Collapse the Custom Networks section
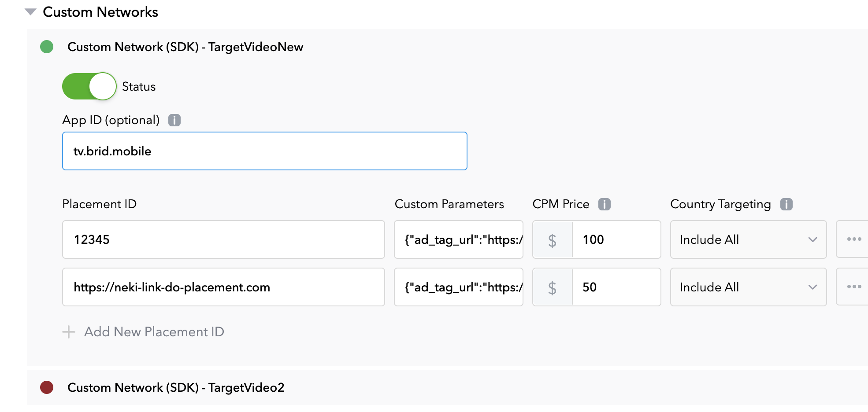The image size is (868, 412). point(30,12)
